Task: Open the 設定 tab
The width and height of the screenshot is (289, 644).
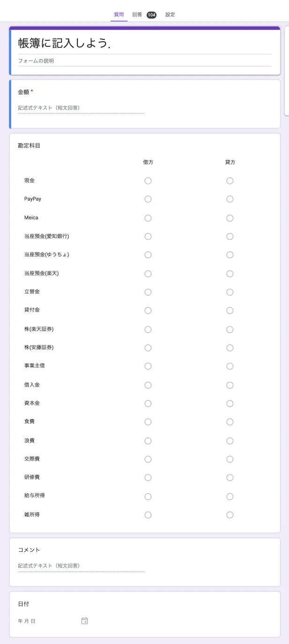Action: [170, 15]
